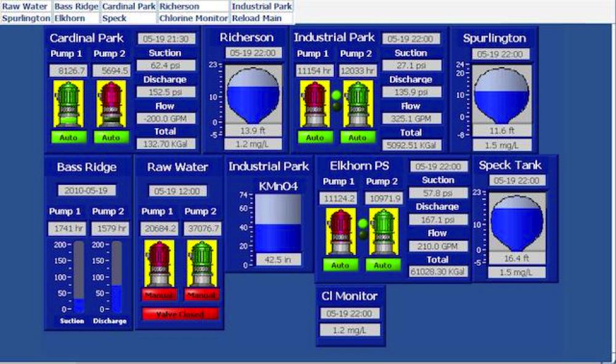The image size is (616, 364).
Task: Click Bass Ridge Discharge bar gauge
Action: [116, 277]
